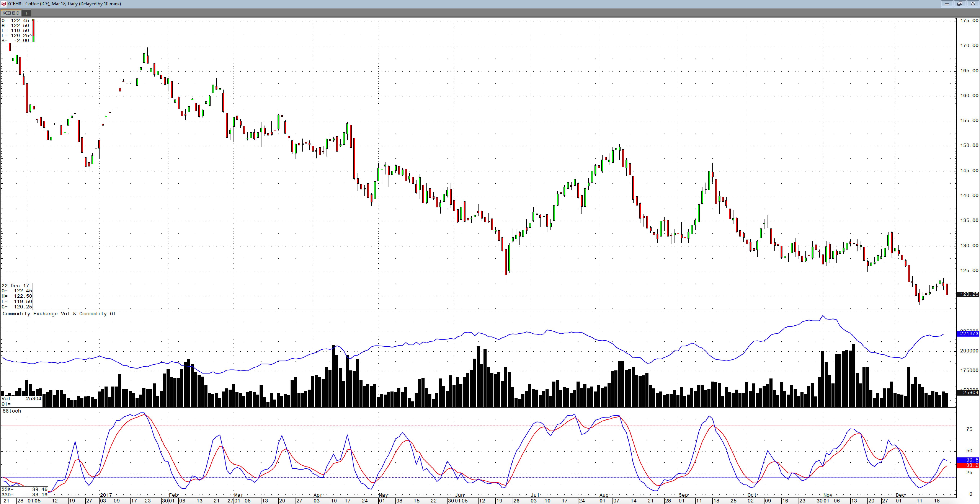Click the 2017 year label on time axis

(106, 495)
